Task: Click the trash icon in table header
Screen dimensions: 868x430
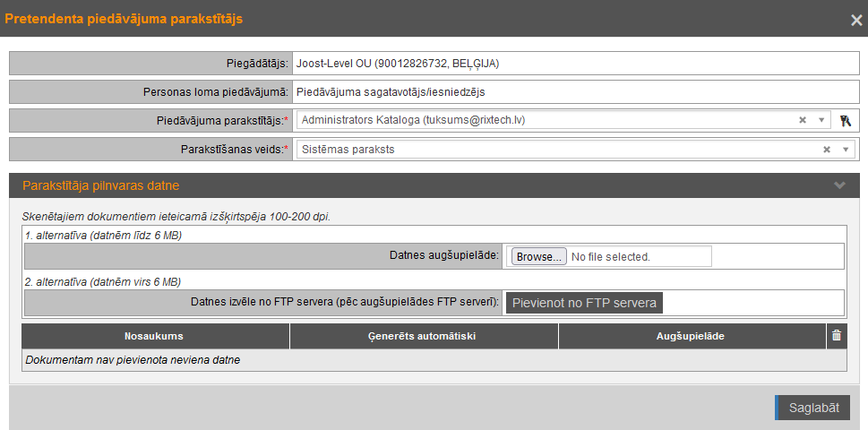Action: pyautogui.click(x=837, y=336)
